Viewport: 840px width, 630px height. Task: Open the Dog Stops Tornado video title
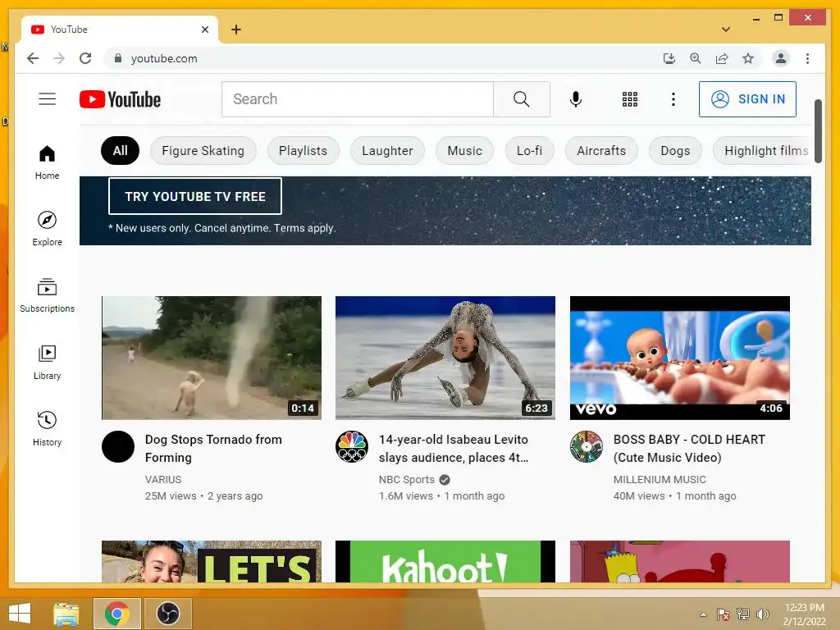click(x=213, y=449)
